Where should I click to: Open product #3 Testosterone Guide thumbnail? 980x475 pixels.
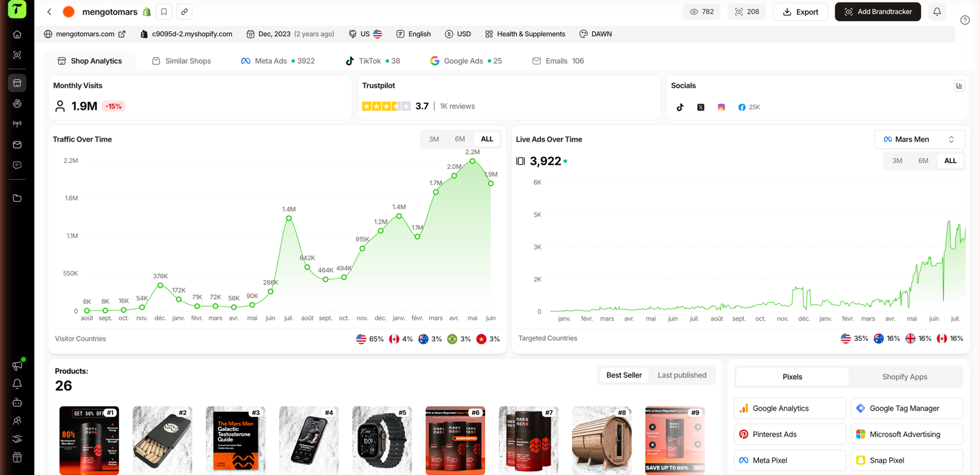235,440
